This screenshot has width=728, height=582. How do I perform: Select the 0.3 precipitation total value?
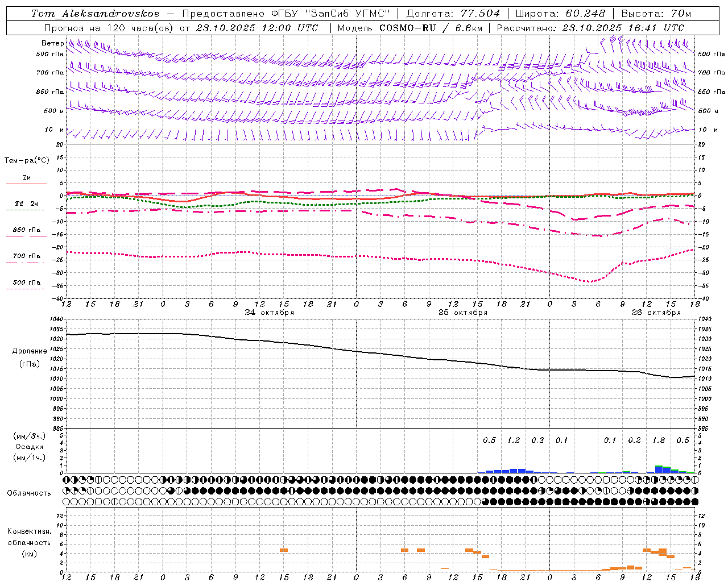[x=537, y=440]
